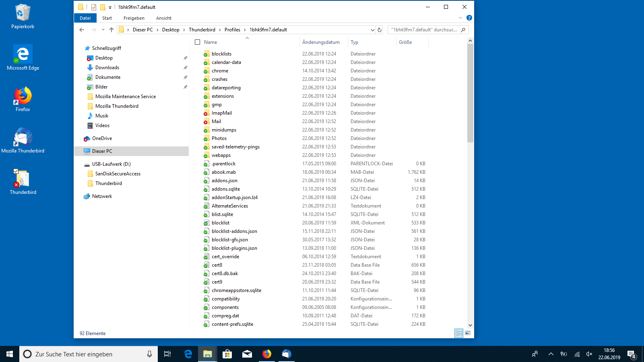Open Firefox from the taskbar

(267, 354)
